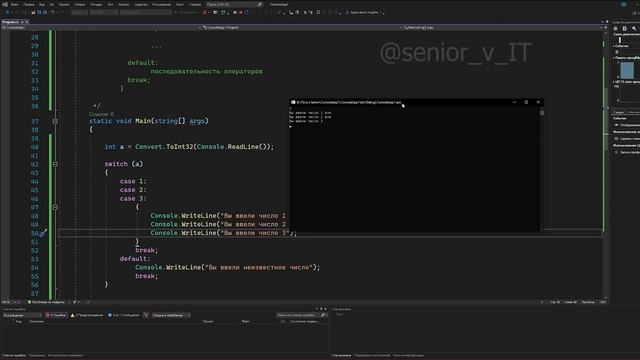Open the Анализ menu
The height and width of the screenshot is (360, 640).
pos(124,4)
